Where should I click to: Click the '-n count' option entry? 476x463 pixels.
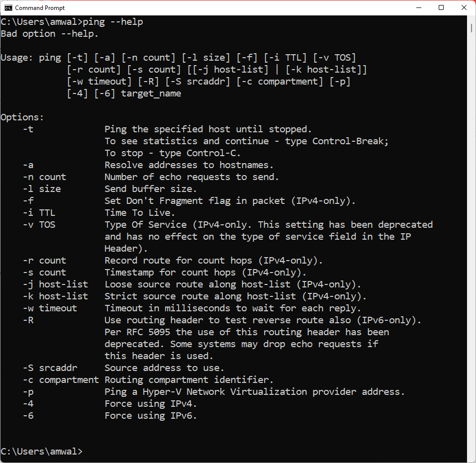(44, 177)
